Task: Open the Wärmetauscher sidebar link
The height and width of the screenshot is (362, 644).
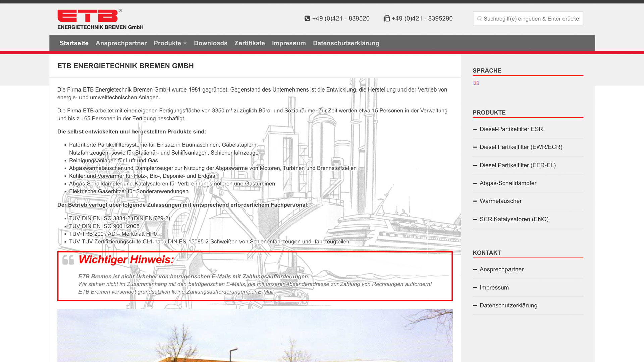Action: coord(500,201)
